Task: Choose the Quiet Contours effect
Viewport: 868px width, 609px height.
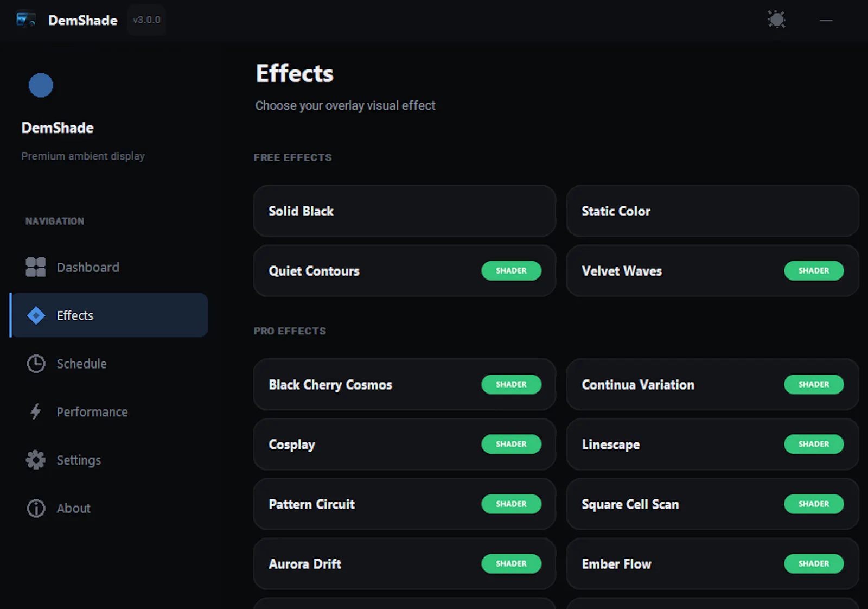Action: 405,271
